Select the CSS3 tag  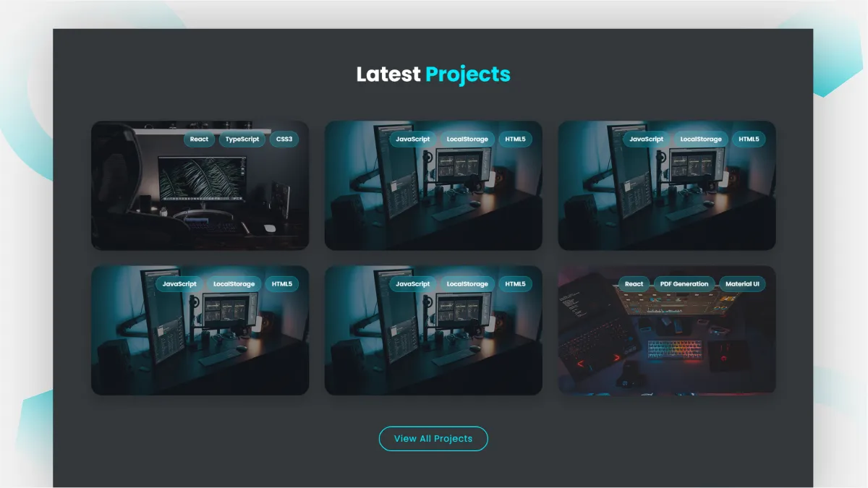point(284,140)
